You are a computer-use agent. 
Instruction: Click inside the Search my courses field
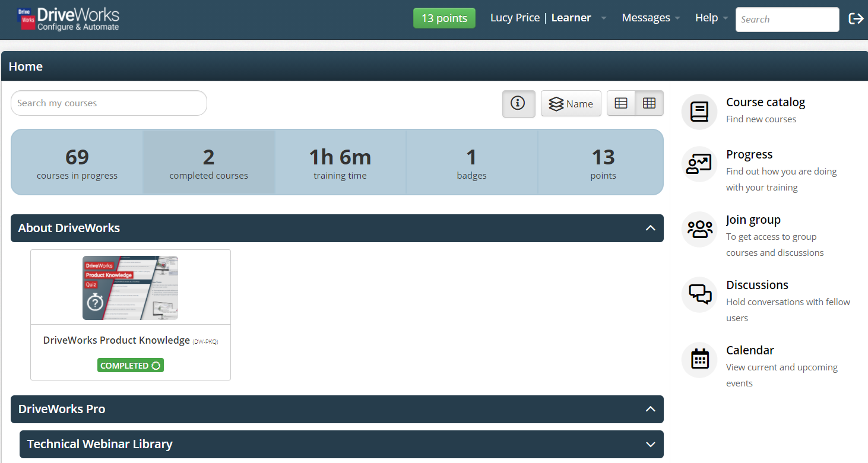109,103
